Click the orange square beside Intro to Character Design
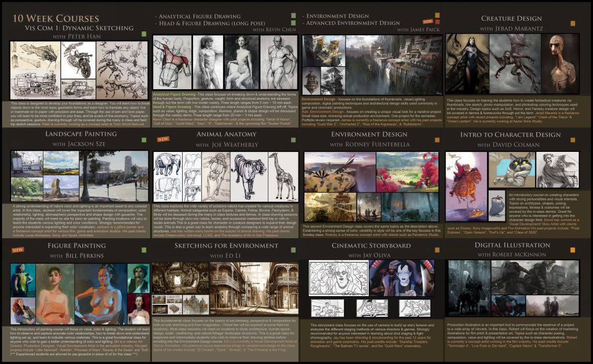593x364 pixels. 573,140
